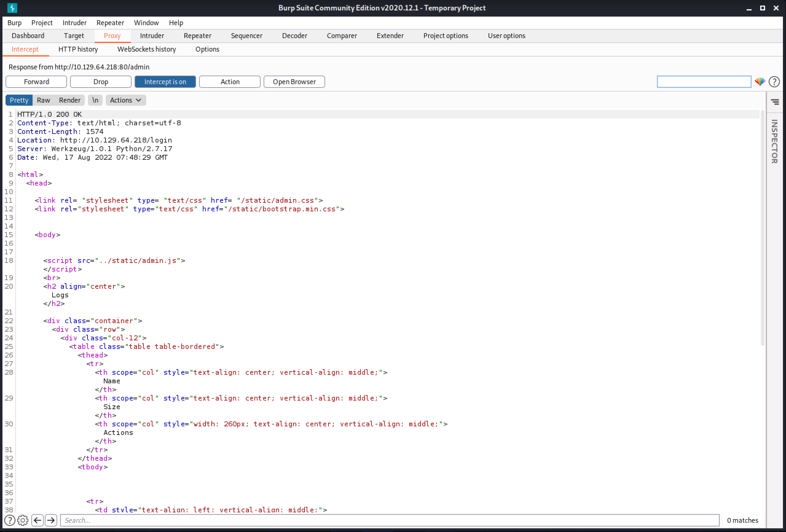Switch to the Decoder tab
Screen dimensions: 786x532
[295, 36]
